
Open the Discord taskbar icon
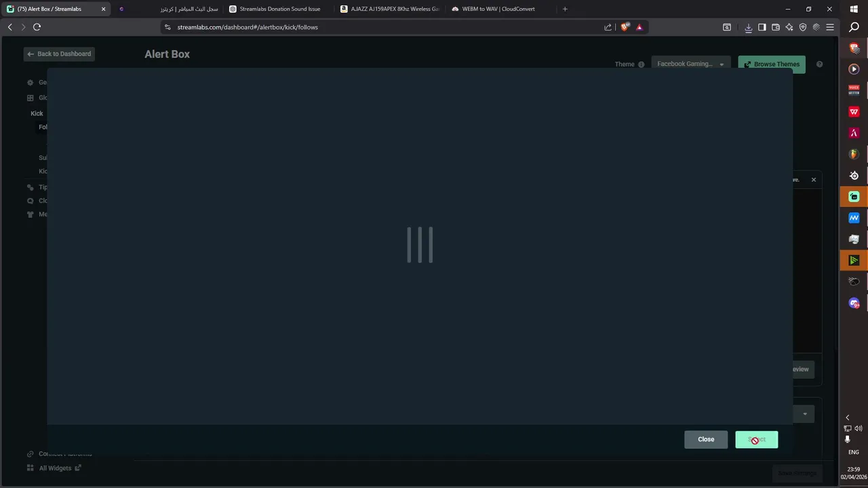[x=854, y=303]
